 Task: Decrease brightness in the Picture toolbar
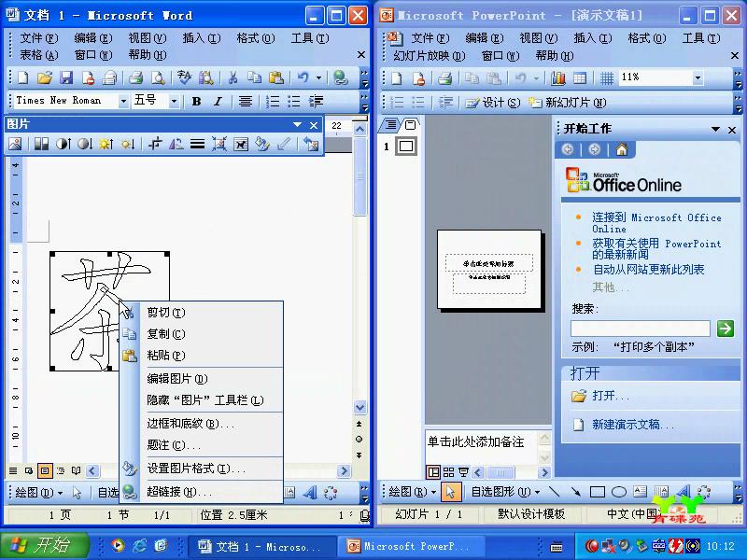(128, 144)
